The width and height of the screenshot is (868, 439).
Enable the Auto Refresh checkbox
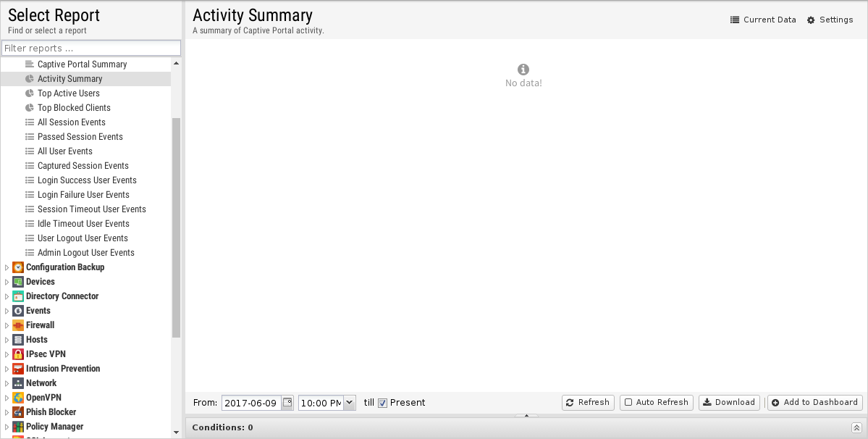628,403
